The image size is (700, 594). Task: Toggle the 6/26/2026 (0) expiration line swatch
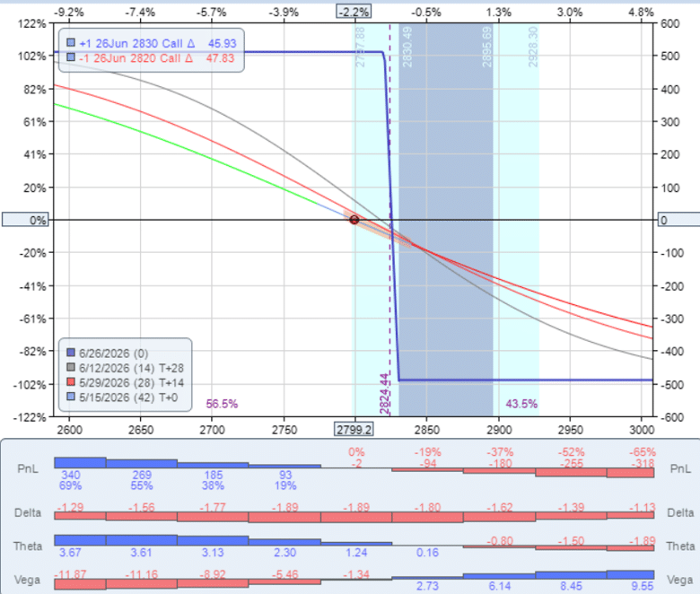pos(71,353)
